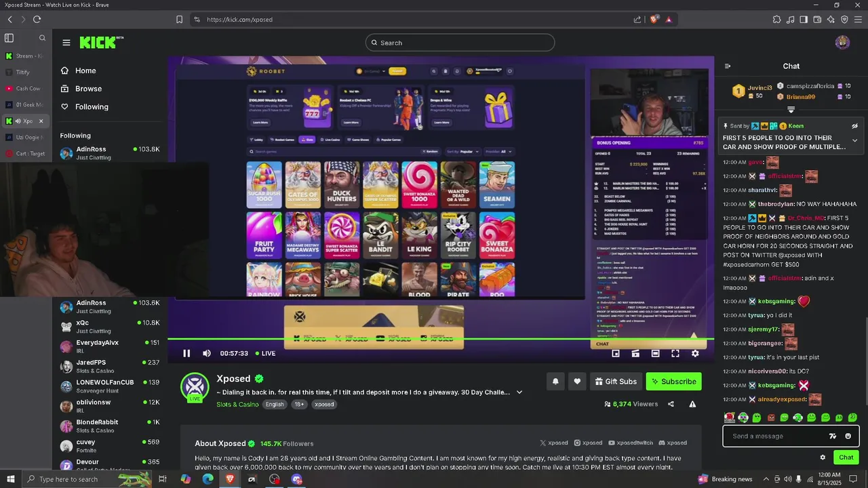The height and width of the screenshot is (488, 868).
Task: Select the English language tag
Action: tap(275, 405)
